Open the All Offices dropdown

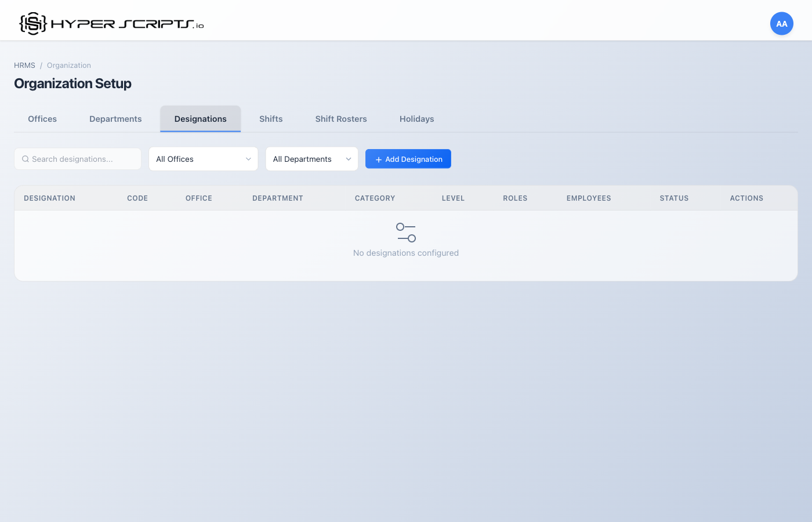[203, 158]
